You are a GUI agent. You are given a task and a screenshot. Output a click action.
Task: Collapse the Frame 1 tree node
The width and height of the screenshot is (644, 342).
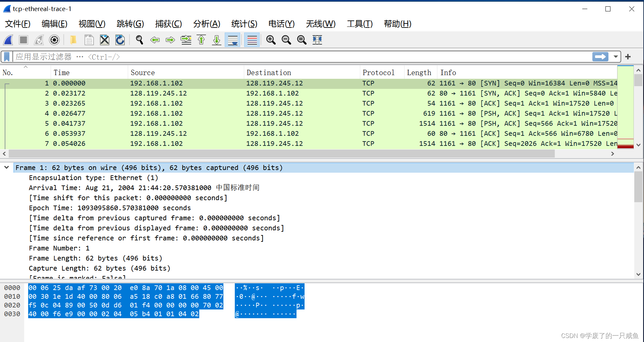[x=6, y=167]
